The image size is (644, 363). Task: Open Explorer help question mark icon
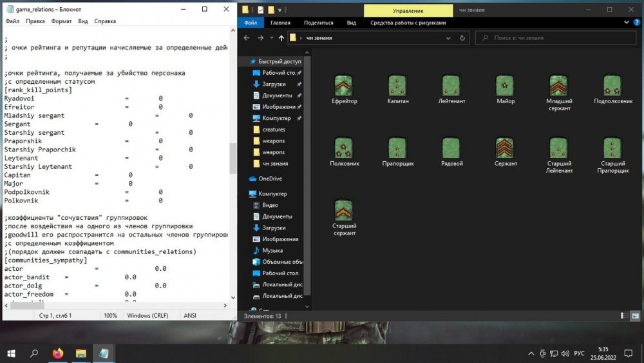coord(636,23)
